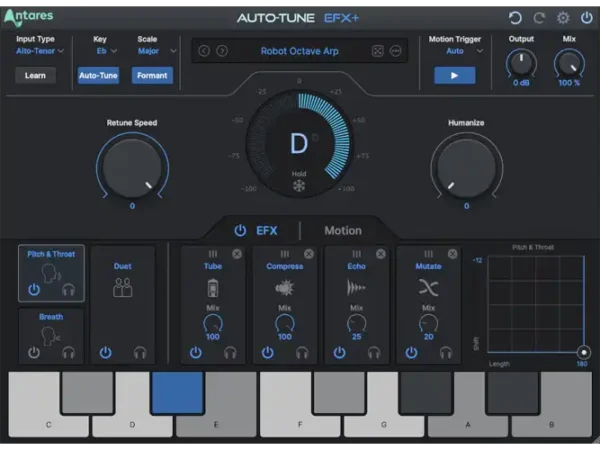Click the highlighted blue Eb black key
Image resolution: width=600 pixels, height=450 pixels.
pyautogui.click(x=177, y=393)
